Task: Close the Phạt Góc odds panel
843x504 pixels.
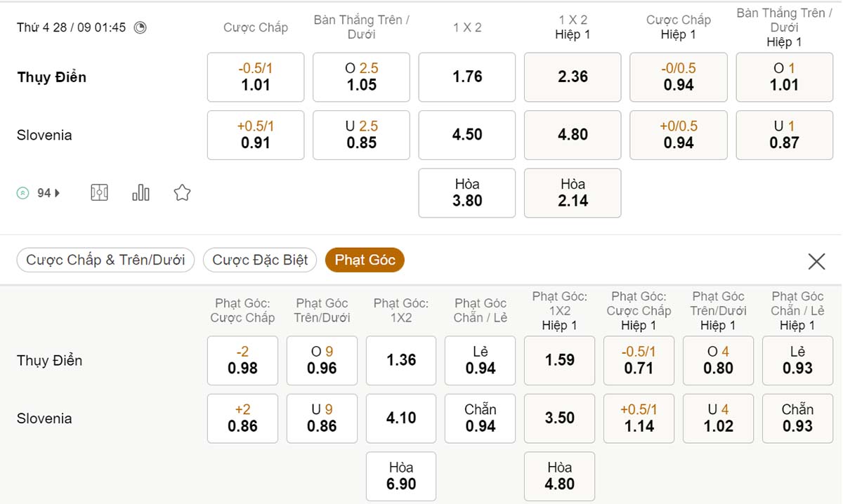Action: [816, 260]
